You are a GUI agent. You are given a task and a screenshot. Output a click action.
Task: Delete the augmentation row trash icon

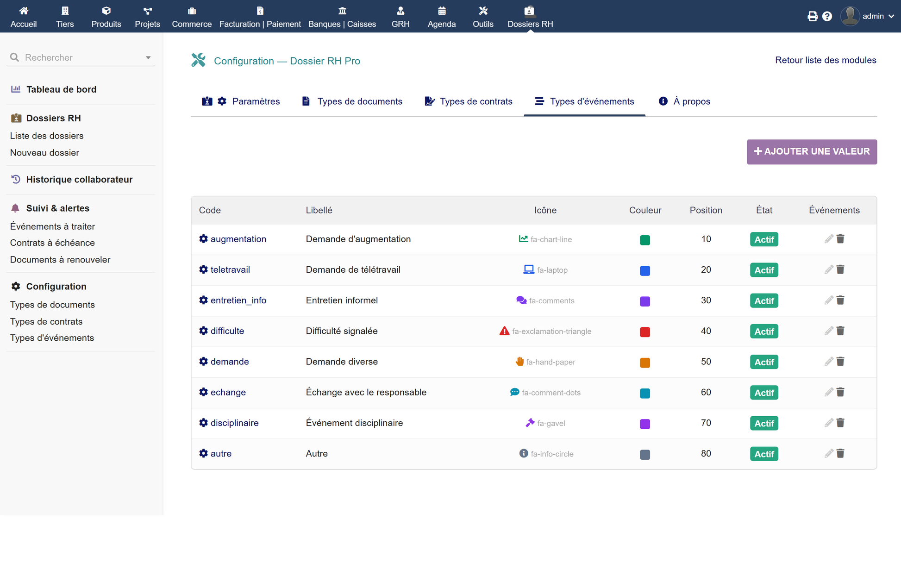tap(840, 239)
